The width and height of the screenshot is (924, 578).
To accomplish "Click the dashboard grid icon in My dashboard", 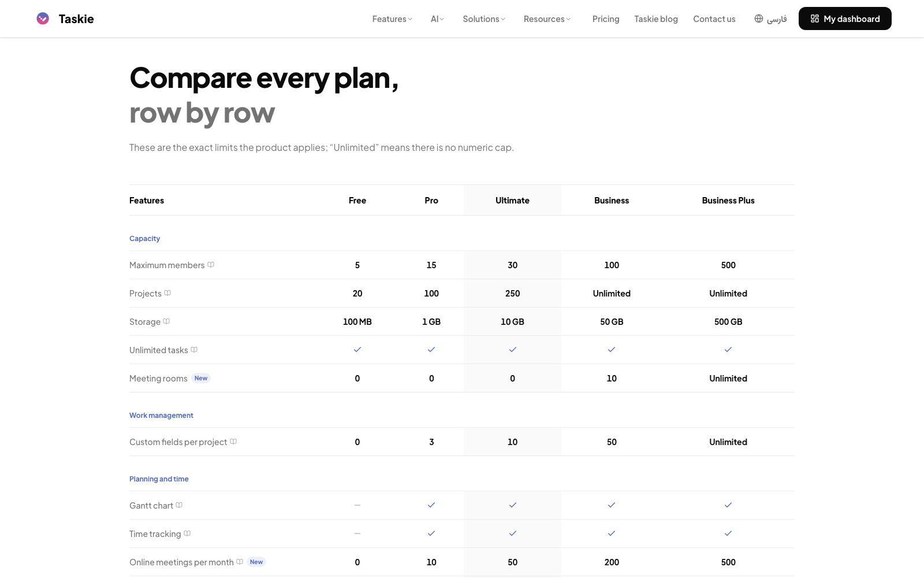I will click(x=815, y=18).
